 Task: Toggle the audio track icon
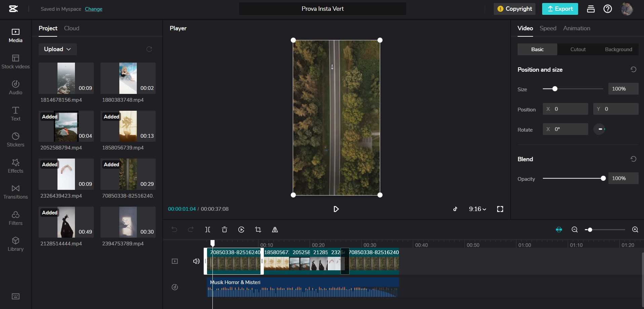(x=175, y=287)
